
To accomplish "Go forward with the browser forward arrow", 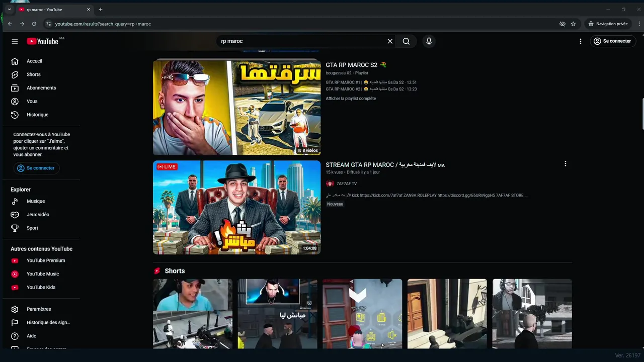I will pyautogui.click(x=22, y=24).
